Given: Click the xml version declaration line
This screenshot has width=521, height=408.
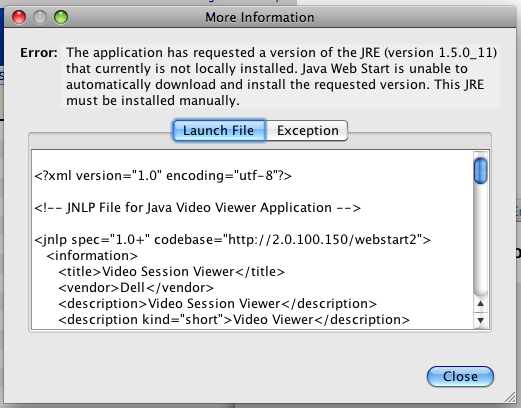Looking at the screenshot, I should pos(163,175).
